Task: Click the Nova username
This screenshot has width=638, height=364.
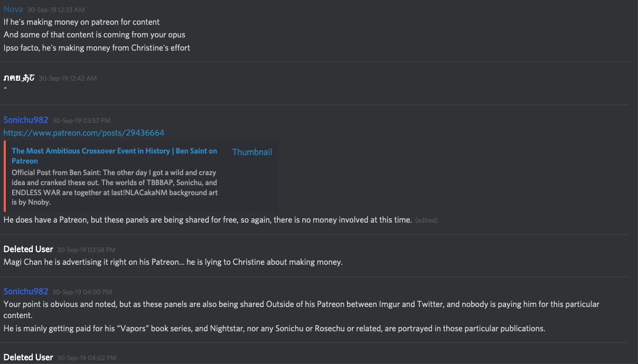Action: pyautogui.click(x=13, y=9)
